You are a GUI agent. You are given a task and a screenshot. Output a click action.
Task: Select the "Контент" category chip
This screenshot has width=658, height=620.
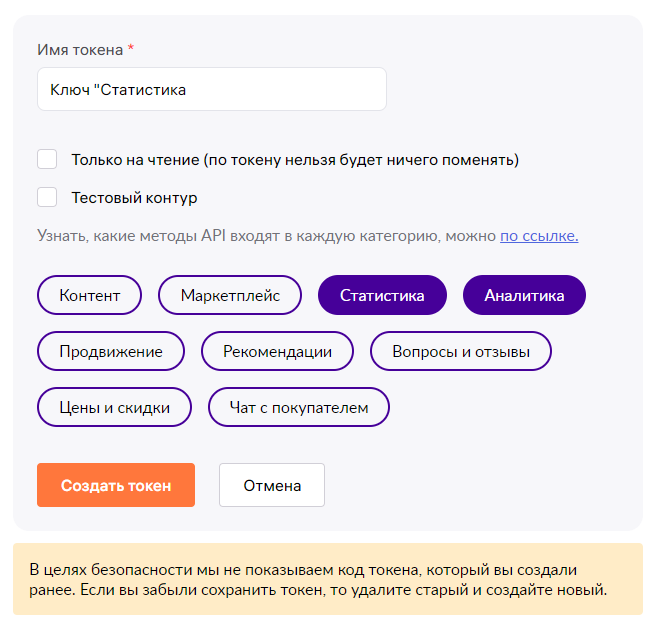click(90, 295)
